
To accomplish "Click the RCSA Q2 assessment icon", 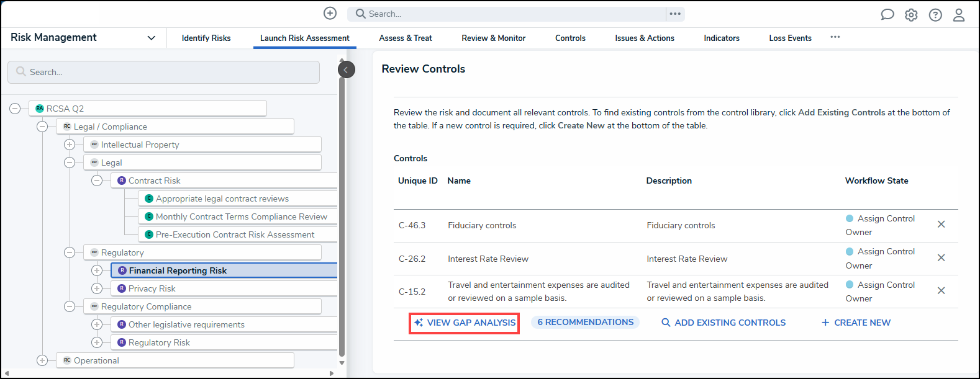I will [40, 109].
